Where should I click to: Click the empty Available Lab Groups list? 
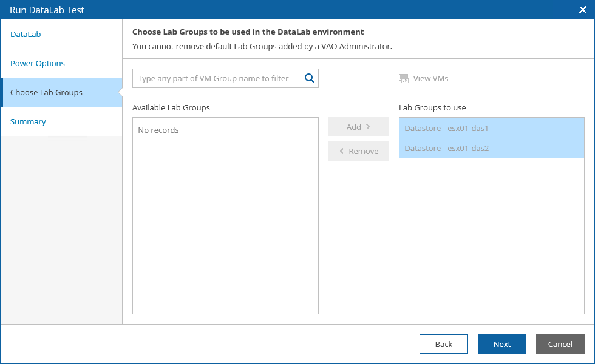pos(225,224)
